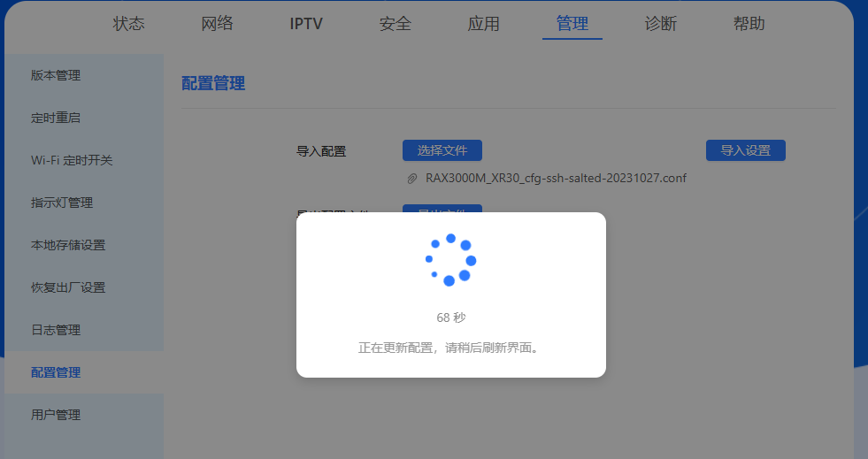Click the paperclip attachment icon
Viewport: 868px width, 459px height.
coord(411,179)
